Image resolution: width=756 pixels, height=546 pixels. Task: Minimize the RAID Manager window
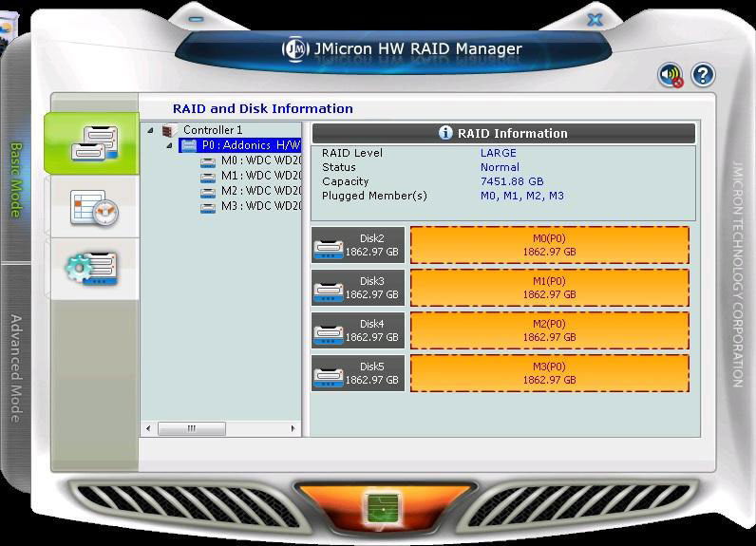point(196,19)
